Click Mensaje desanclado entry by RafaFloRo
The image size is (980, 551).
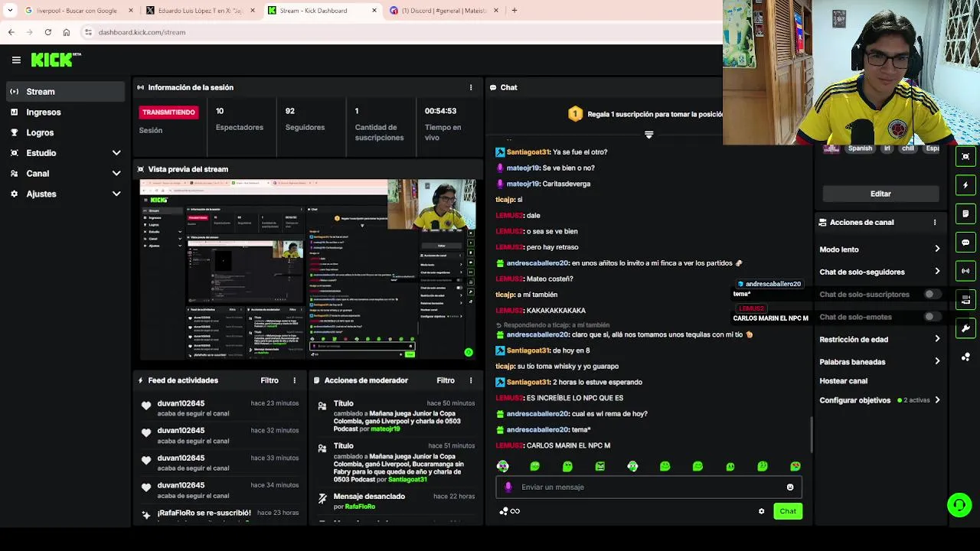pyautogui.click(x=396, y=501)
